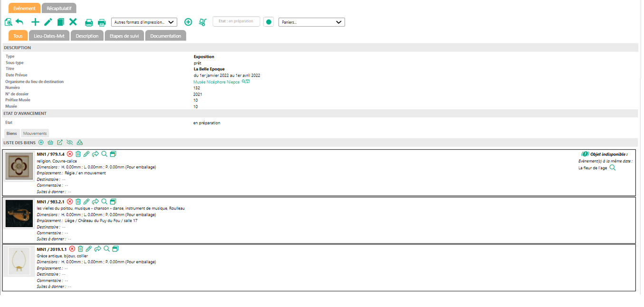
Task: Click share arrow icon for item MN1 / 2019.1.1
Action: click(x=98, y=249)
